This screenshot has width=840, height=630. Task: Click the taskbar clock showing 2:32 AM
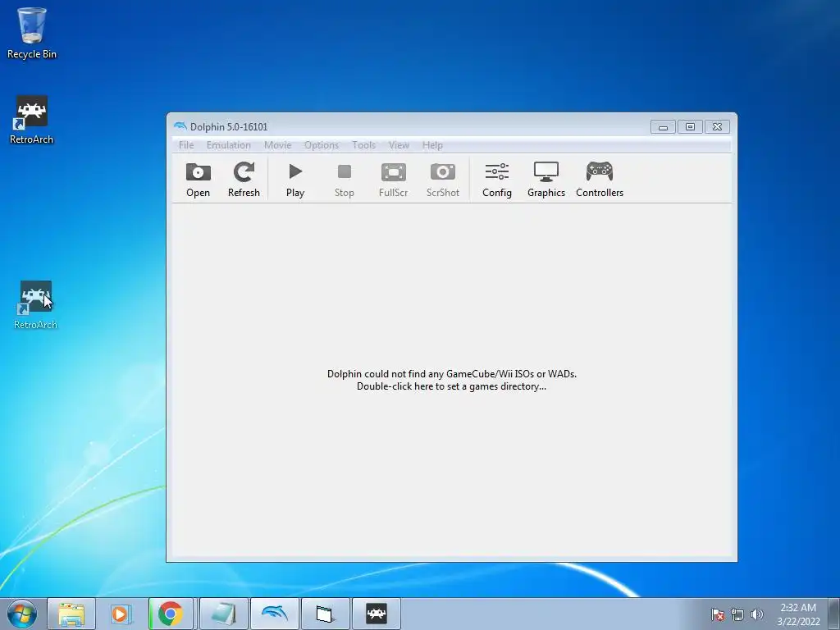coord(798,614)
